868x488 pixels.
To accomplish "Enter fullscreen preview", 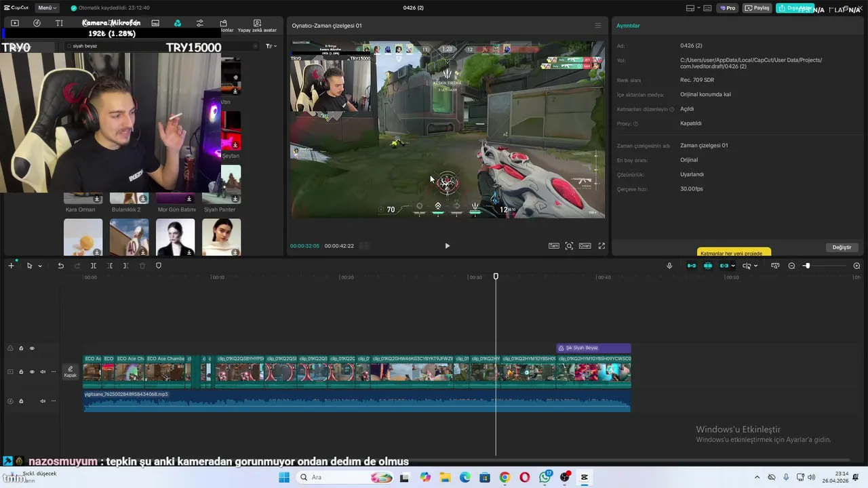I will pos(601,246).
